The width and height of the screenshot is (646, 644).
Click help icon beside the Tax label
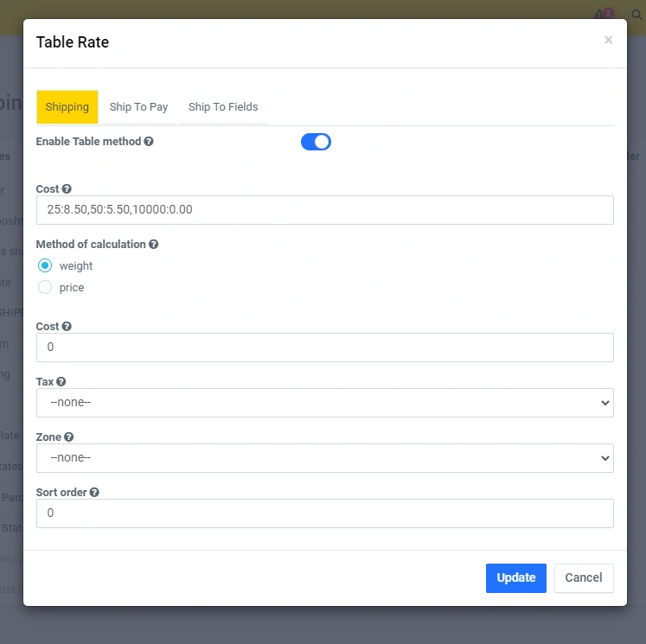pyautogui.click(x=61, y=382)
